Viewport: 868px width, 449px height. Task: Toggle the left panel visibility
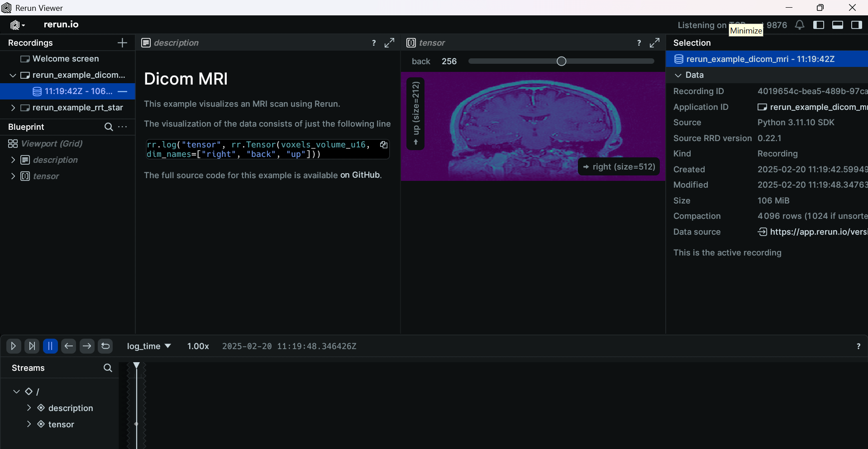pyautogui.click(x=819, y=25)
